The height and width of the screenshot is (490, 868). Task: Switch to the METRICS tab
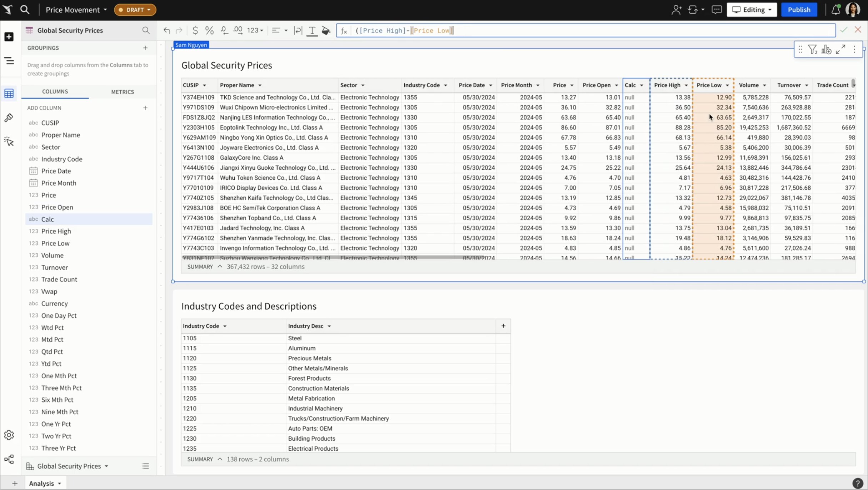tap(123, 92)
